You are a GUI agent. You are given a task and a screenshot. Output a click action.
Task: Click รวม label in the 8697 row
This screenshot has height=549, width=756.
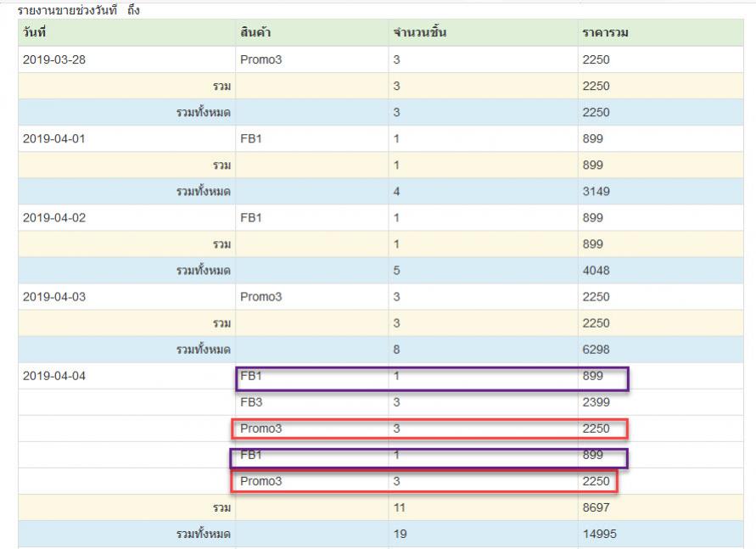221,507
